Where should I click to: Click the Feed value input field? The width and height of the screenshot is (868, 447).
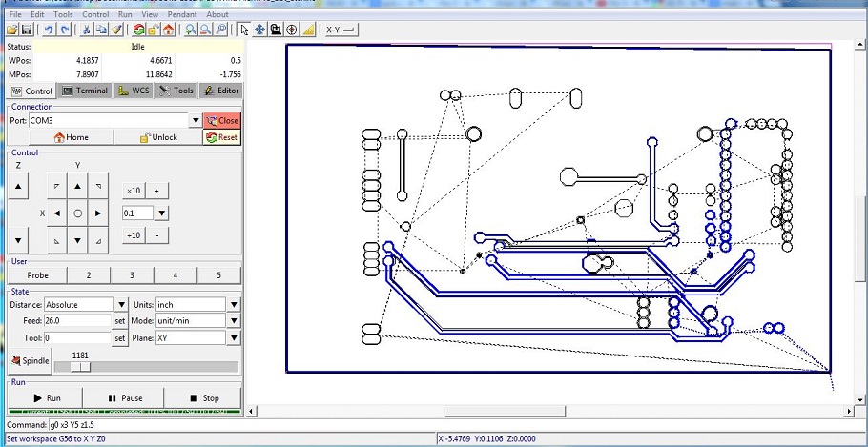[x=77, y=321]
